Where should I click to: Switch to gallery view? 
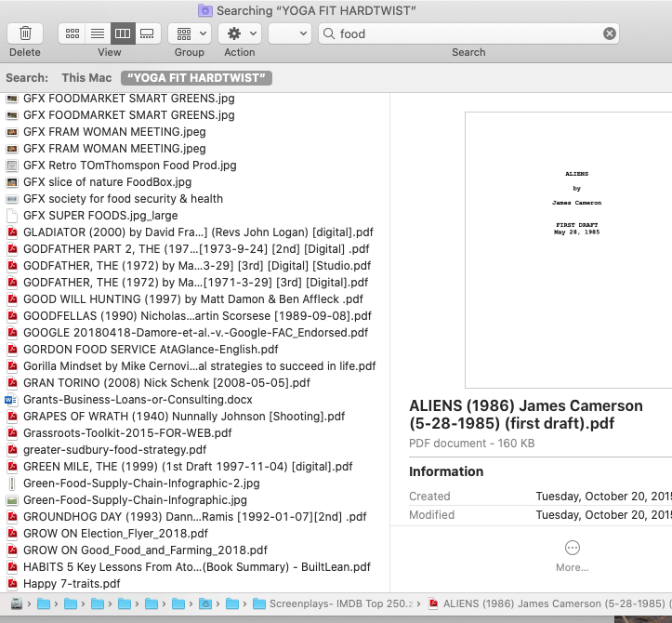coord(148,33)
